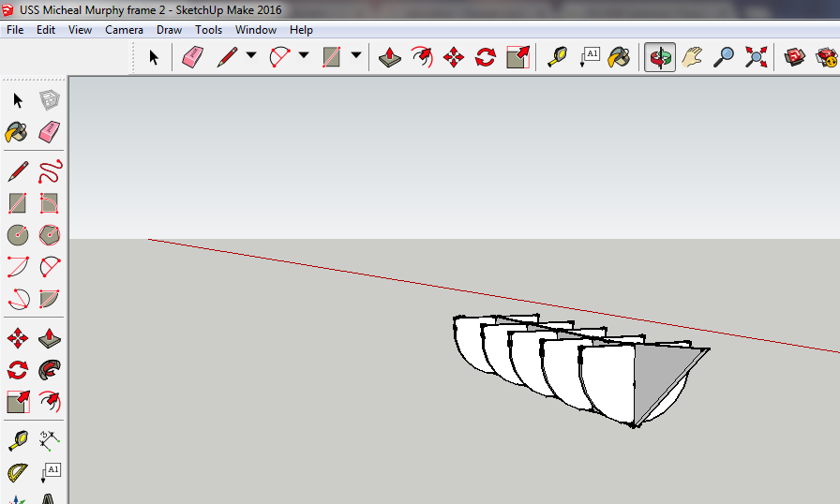840x504 pixels.
Task: Select Push/Pull in the left tool palette
Action: [x=50, y=339]
